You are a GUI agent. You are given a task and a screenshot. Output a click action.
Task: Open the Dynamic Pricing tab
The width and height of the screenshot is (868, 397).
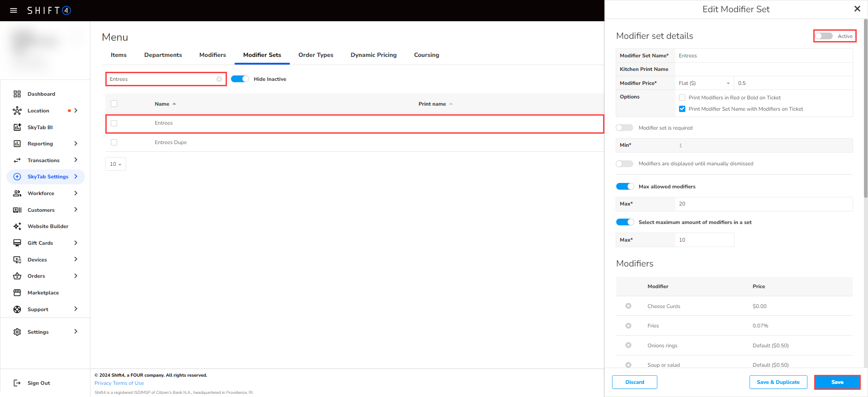[x=373, y=55]
